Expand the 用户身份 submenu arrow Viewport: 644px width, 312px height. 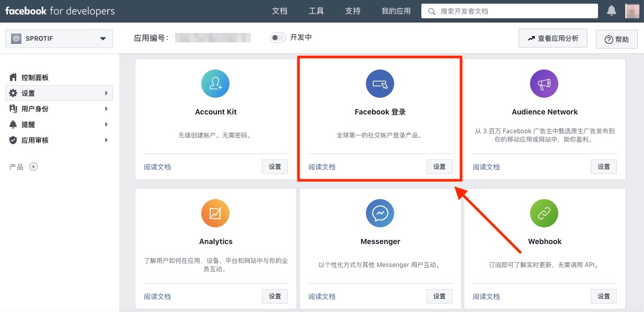(106, 109)
